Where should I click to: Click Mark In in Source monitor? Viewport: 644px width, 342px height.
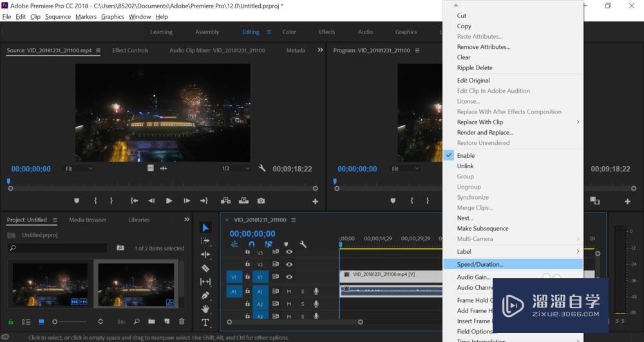tap(95, 201)
